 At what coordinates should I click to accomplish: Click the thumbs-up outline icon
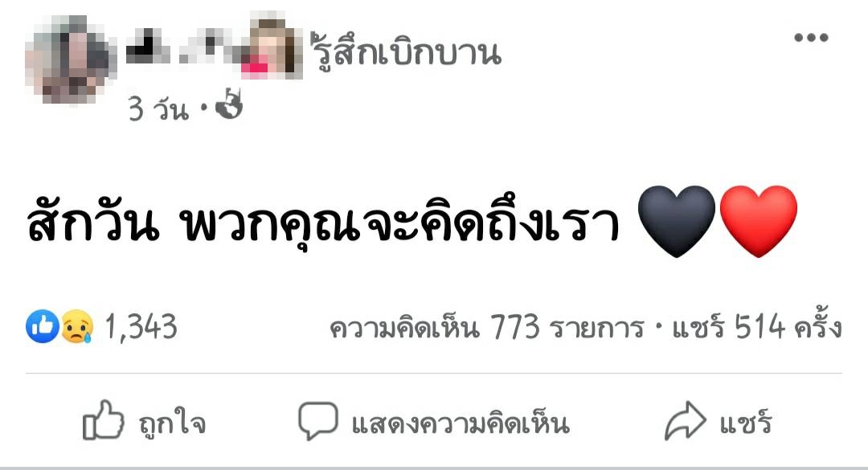tap(103, 421)
